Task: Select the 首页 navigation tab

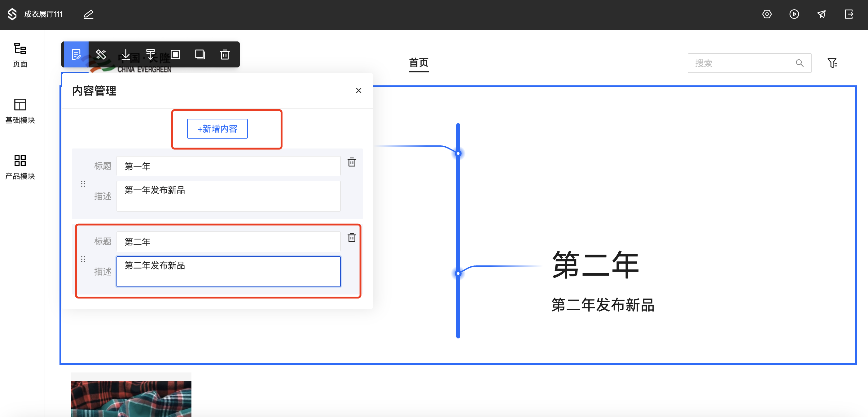Action: tap(418, 62)
